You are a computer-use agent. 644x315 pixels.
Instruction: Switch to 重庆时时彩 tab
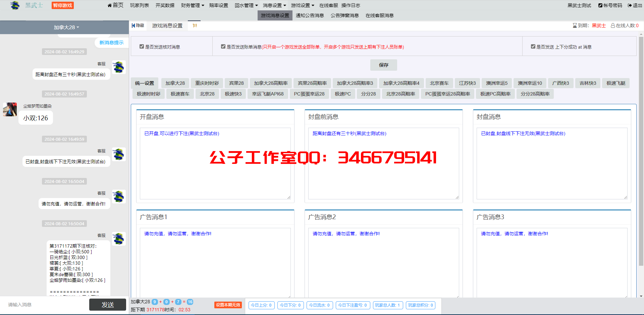tap(207, 83)
